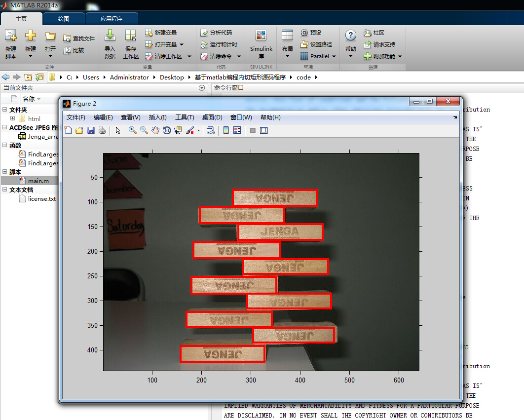Viewport: 524px width, 420px height.
Task: Print the figure
Action: (102, 130)
